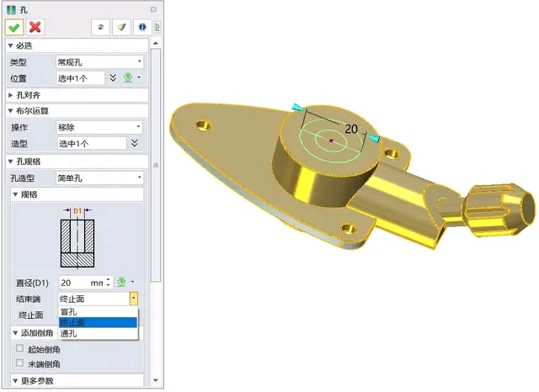Close the 孔 panel with the X
The width and height of the screenshot is (539, 392).
tap(153, 9)
